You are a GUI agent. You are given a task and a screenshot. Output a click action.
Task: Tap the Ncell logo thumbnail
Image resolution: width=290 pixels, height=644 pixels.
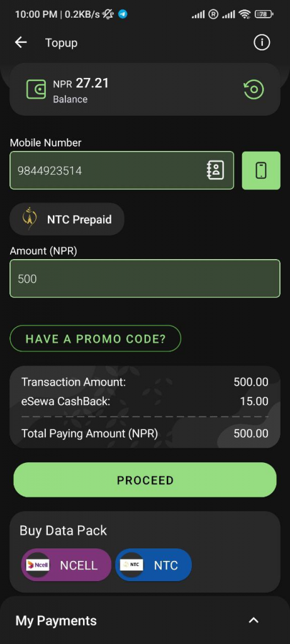37,565
